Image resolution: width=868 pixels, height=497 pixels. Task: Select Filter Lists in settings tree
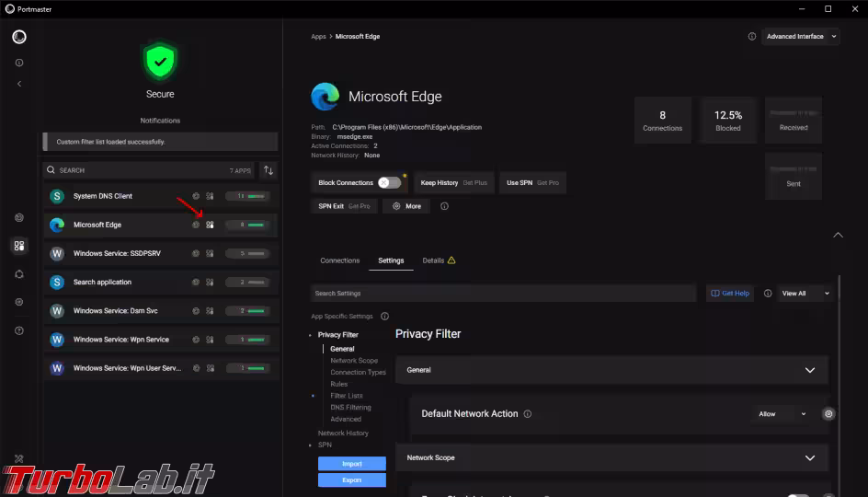pos(347,396)
